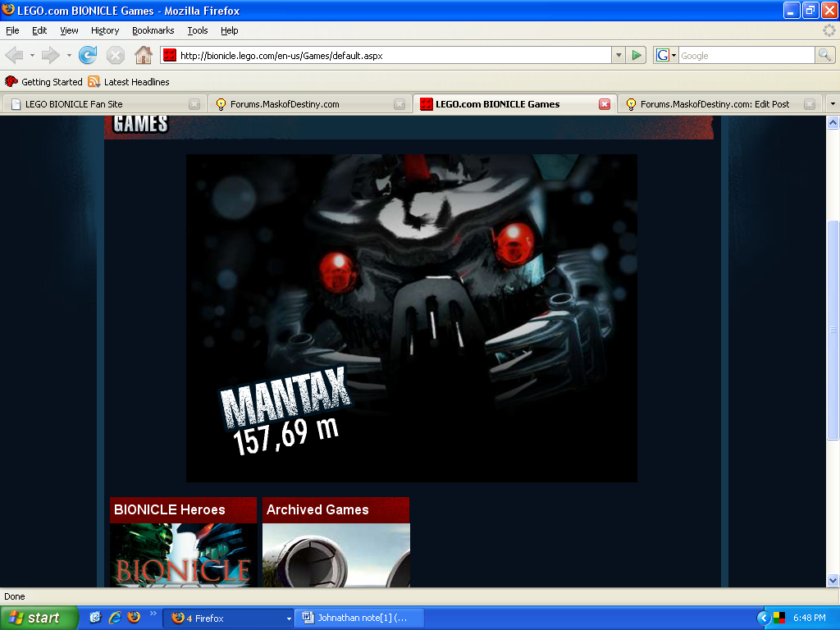Open the Tools menu
The width and height of the screenshot is (840, 630).
point(198,30)
